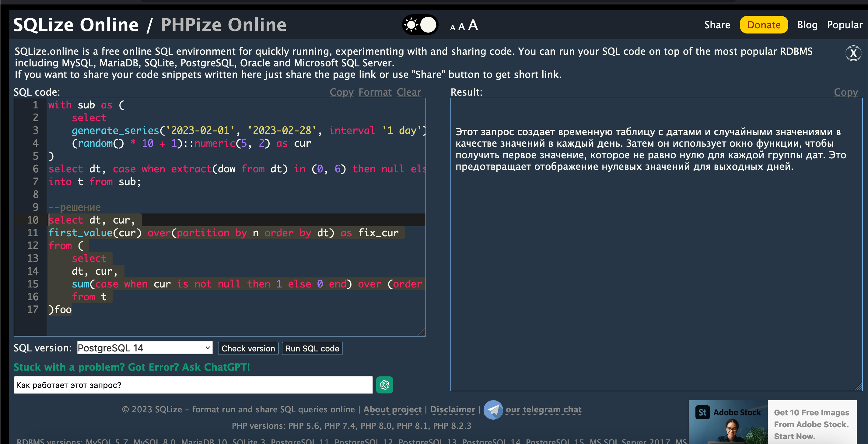The width and height of the screenshot is (868, 444).
Task: Select the medium font size A
Action: 461,26
